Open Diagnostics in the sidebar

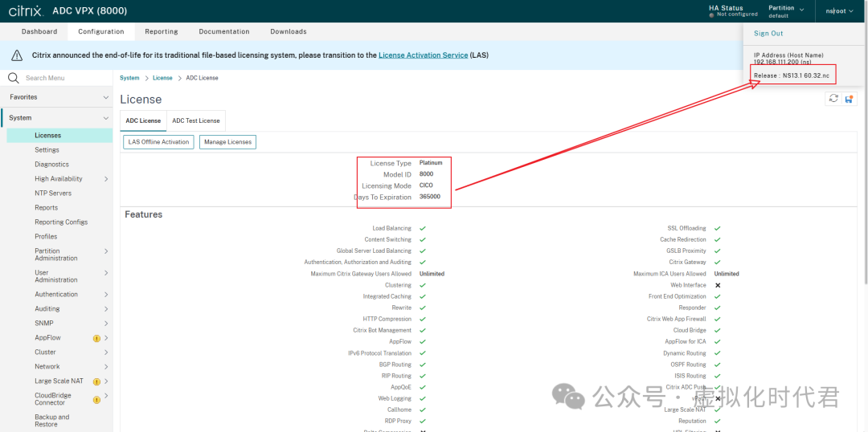pos(52,165)
